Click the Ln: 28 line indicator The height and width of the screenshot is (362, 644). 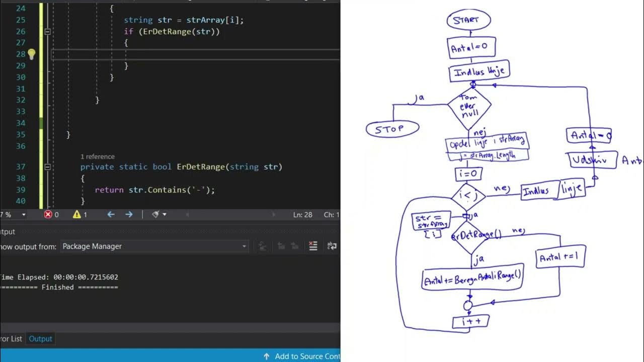coord(303,215)
